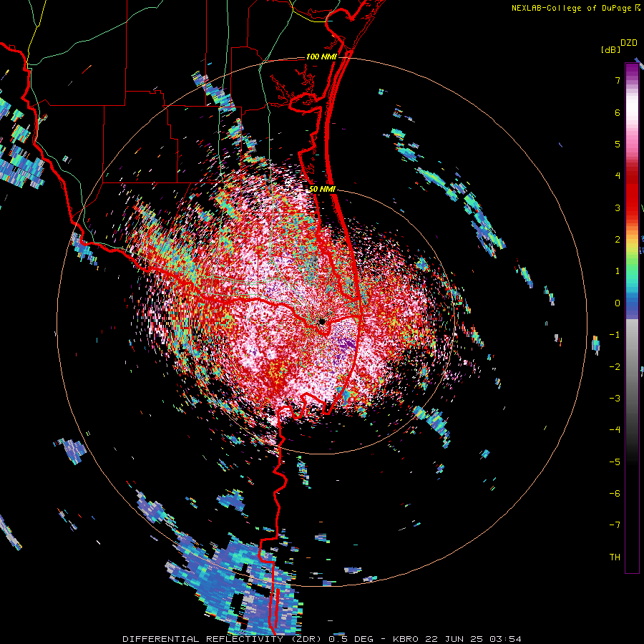
Task: Click the -1 value on the color scale
Action: click(615, 335)
